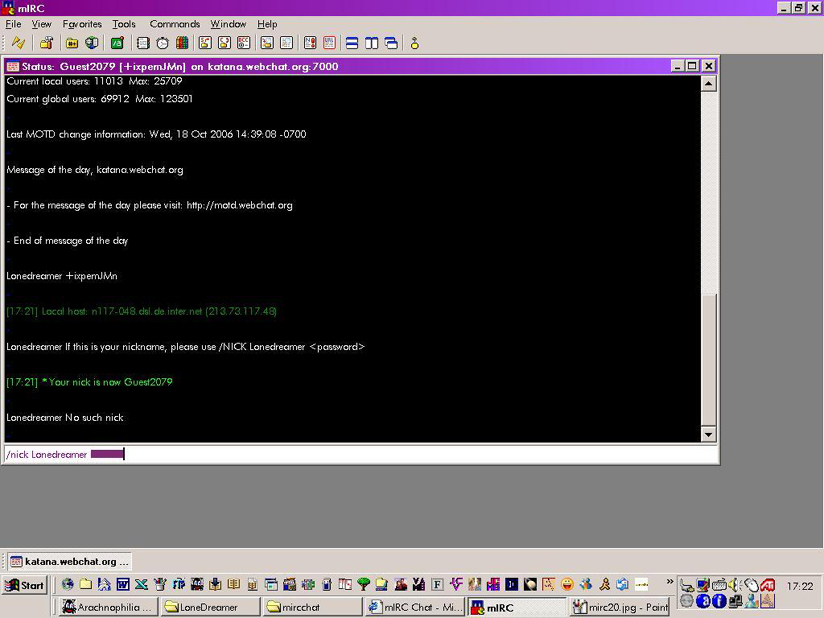Screen dimensions: 824x618
Task: Open the Notify list toolbar icon
Action: coord(310,43)
